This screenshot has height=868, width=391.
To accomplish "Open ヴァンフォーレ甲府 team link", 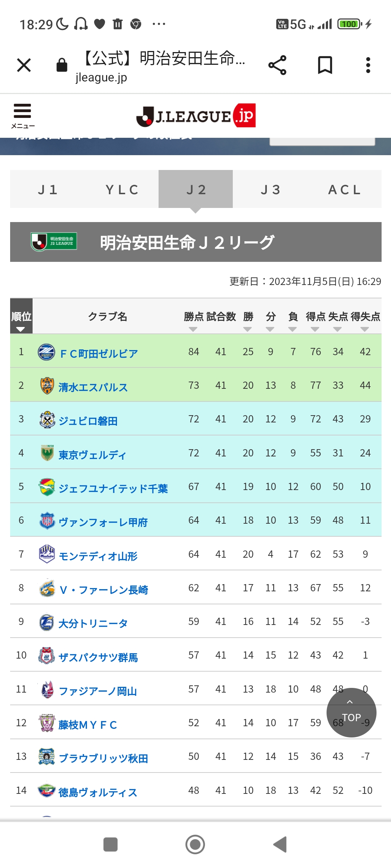I will (x=103, y=523).
